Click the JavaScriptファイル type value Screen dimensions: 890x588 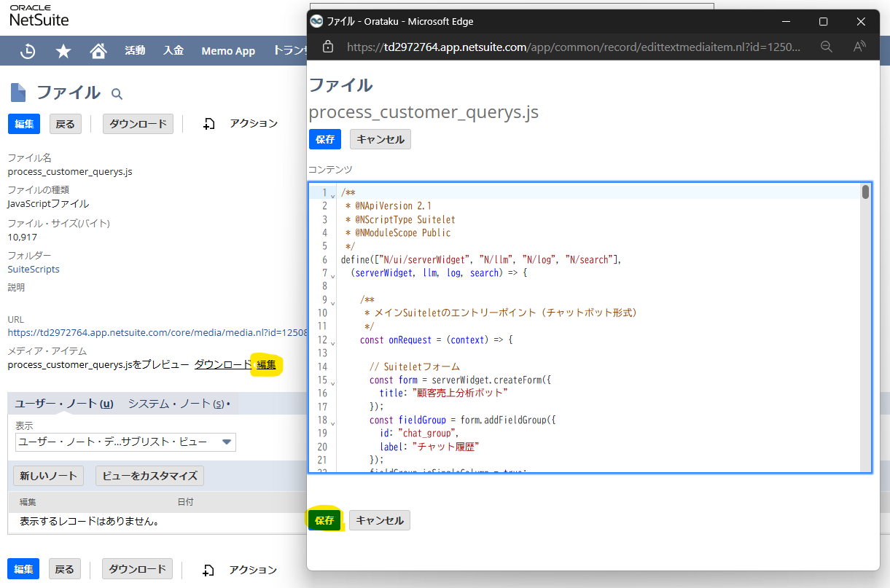pos(48,203)
